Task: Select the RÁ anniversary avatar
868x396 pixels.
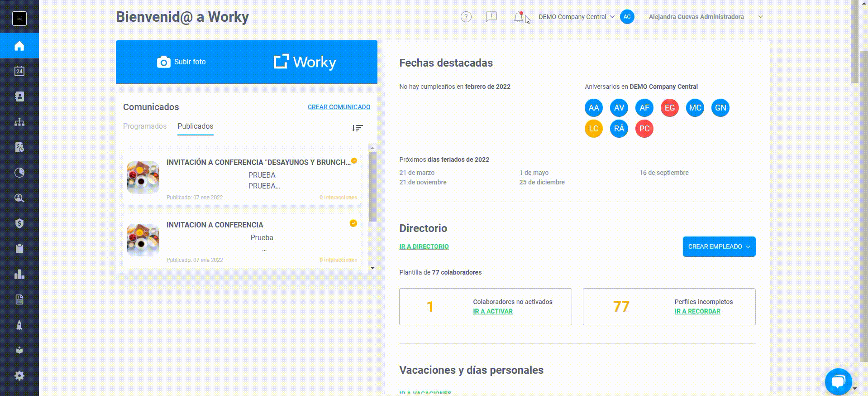Action: pyautogui.click(x=619, y=129)
